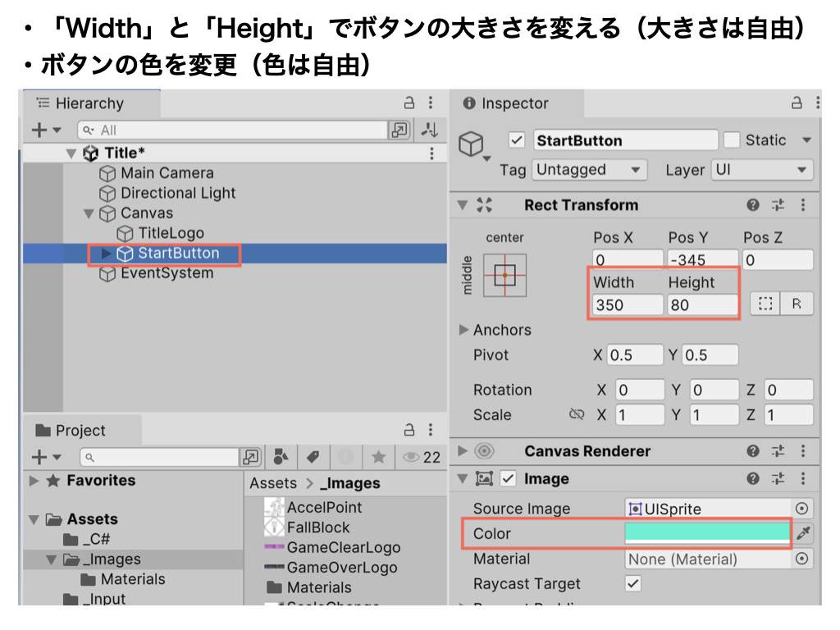Select the Inspector tab
The width and height of the screenshot is (840, 630).
click(514, 103)
